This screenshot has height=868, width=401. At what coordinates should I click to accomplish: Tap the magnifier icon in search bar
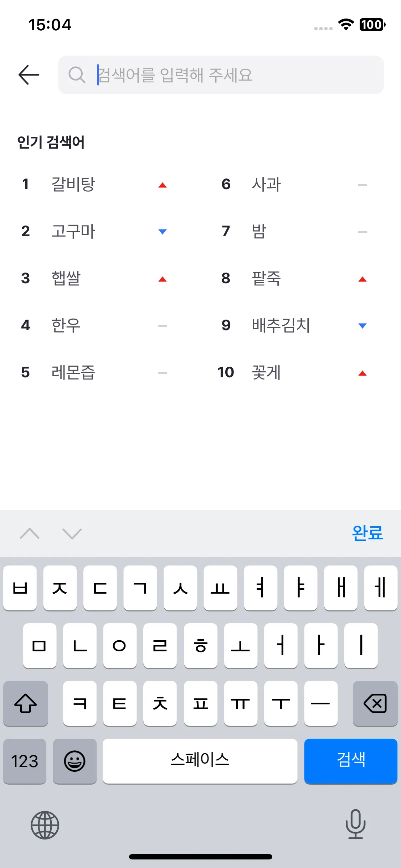[x=77, y=75]
